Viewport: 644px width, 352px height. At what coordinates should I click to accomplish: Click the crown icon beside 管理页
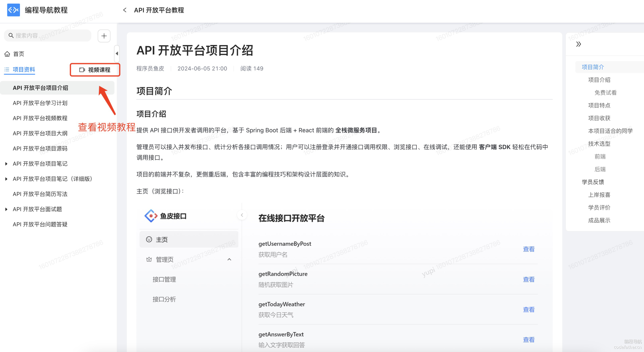[x=149, y=259]
